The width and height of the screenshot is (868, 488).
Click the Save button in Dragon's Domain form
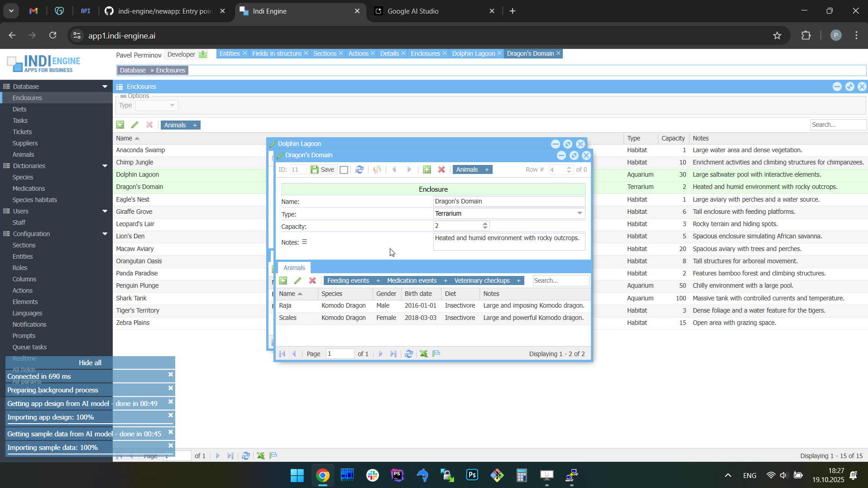(x=322, y=169)
